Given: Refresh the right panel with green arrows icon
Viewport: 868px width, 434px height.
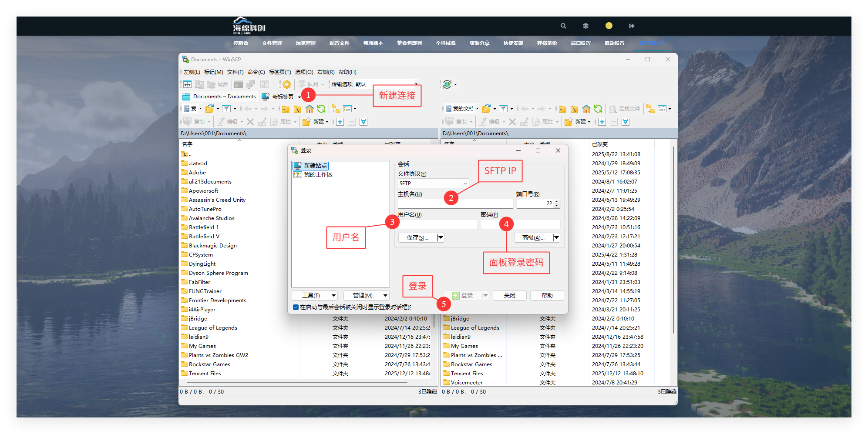Looking at the screenshot, I should (x=598, y=109).
